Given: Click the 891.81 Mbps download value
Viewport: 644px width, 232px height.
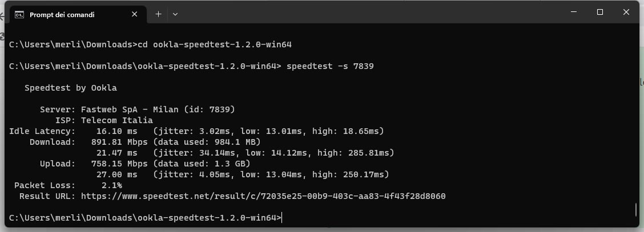Looking at the screenshot, I should [x=122, y=142].
